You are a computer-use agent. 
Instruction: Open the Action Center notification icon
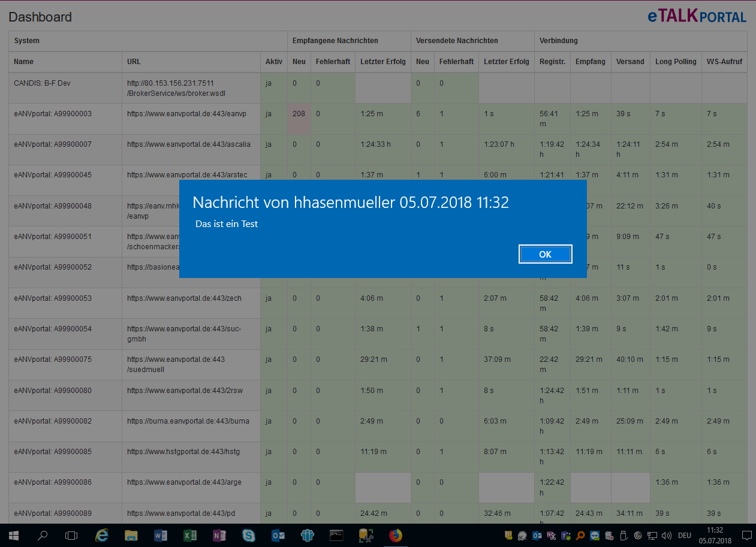[x=746, y=536]
